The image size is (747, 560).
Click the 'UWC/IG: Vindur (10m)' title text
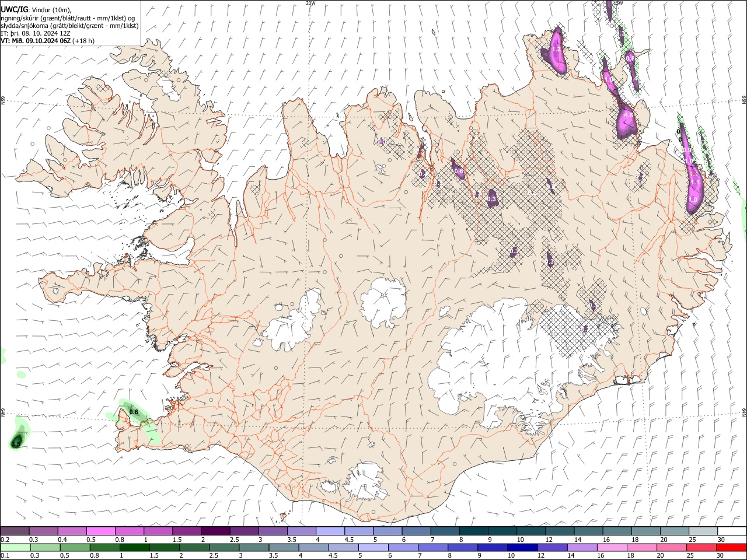(x=36, y=9)
